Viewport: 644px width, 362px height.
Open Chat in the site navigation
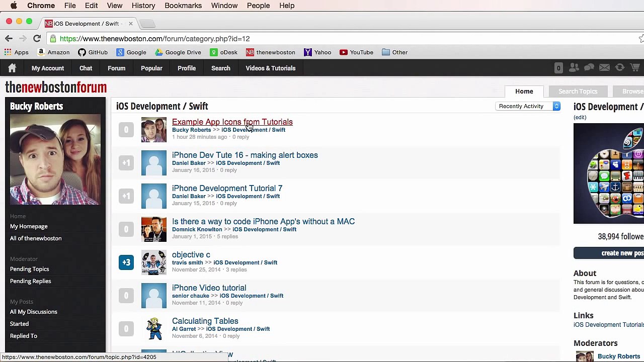coord(86,68)
